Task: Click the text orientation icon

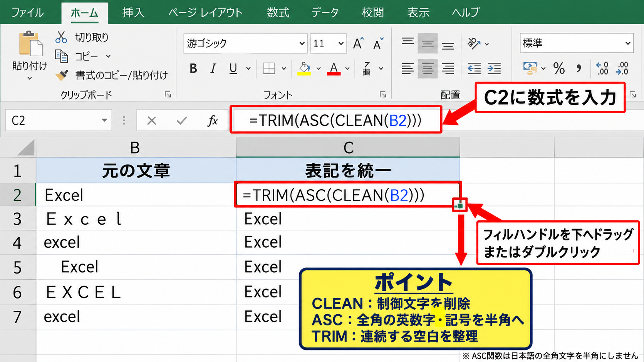Action: 474,43
